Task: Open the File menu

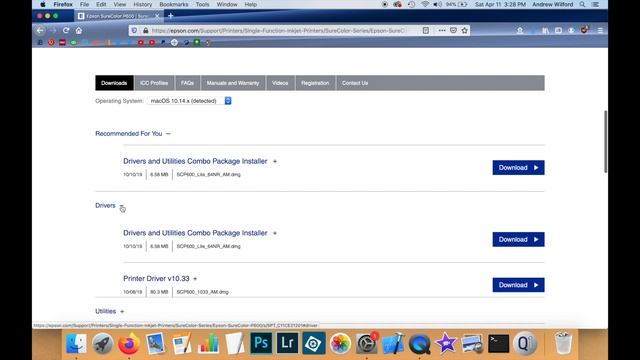Action: pyautogui.click(x=84, y=4)
